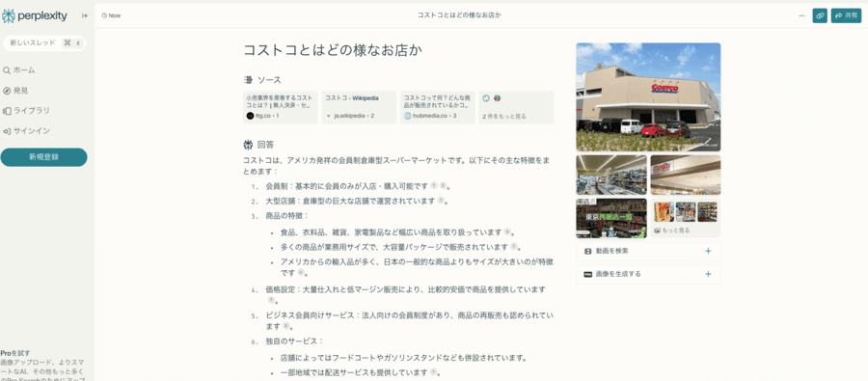Open ホーム from the sidebar
Screen dimensions: 868x381
(19, 70)
